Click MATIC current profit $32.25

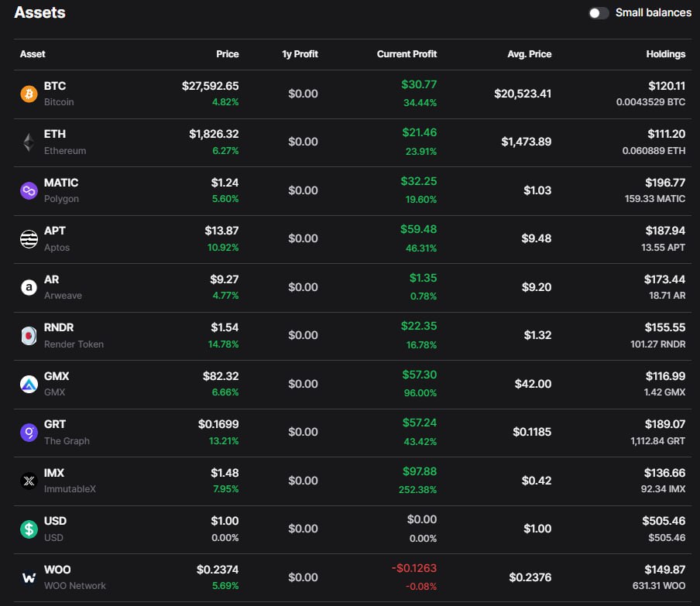419,181
